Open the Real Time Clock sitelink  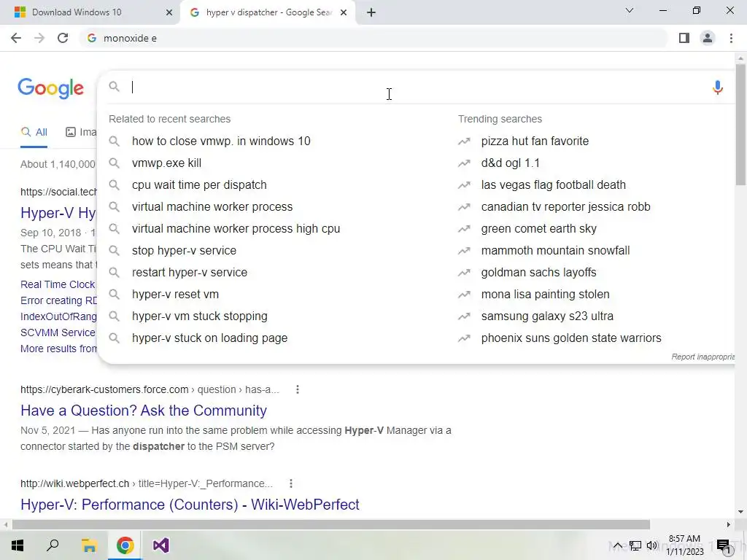click(58, 284)
